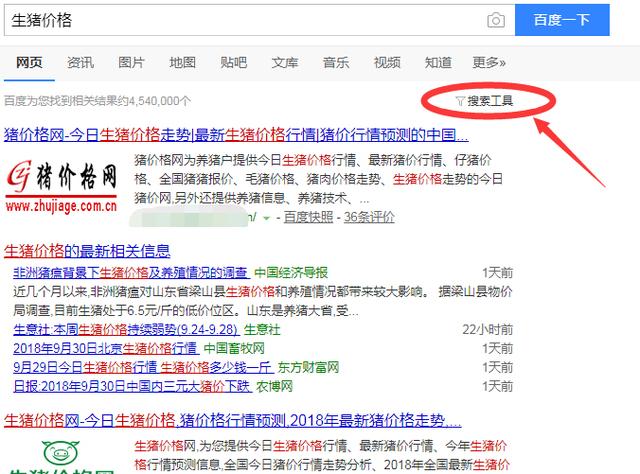The height and width of the screenshot is (474, 640).
Task: Expand the 更多» menu
Action: 489,62
